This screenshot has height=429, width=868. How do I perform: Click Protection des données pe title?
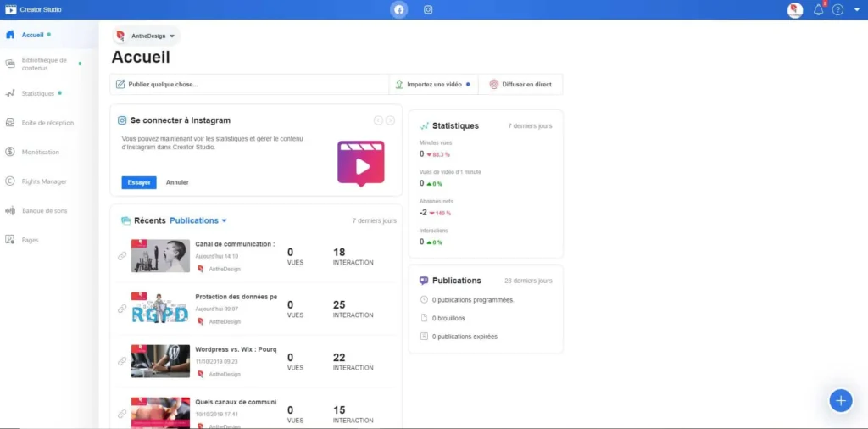(x=236, y=297)
